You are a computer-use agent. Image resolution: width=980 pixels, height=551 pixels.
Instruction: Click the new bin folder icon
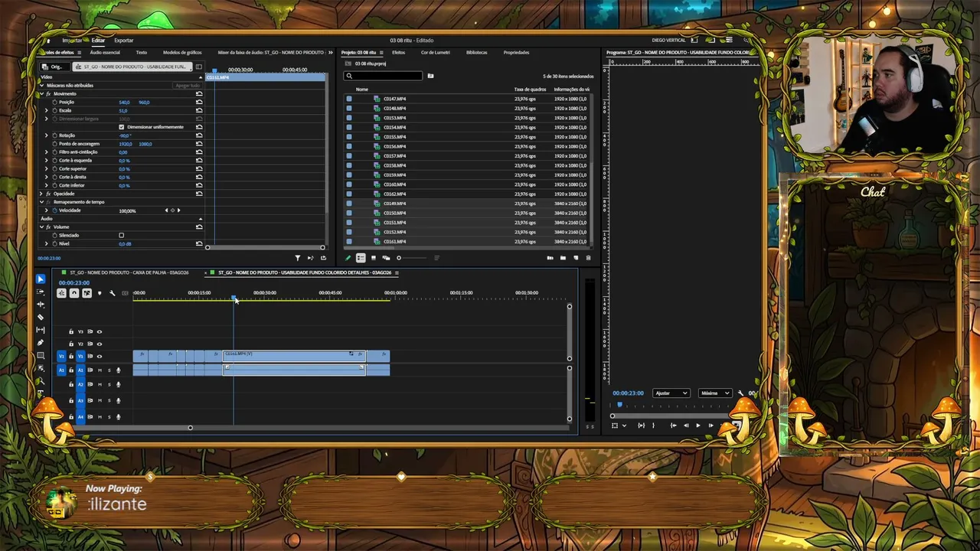point(563,258)
